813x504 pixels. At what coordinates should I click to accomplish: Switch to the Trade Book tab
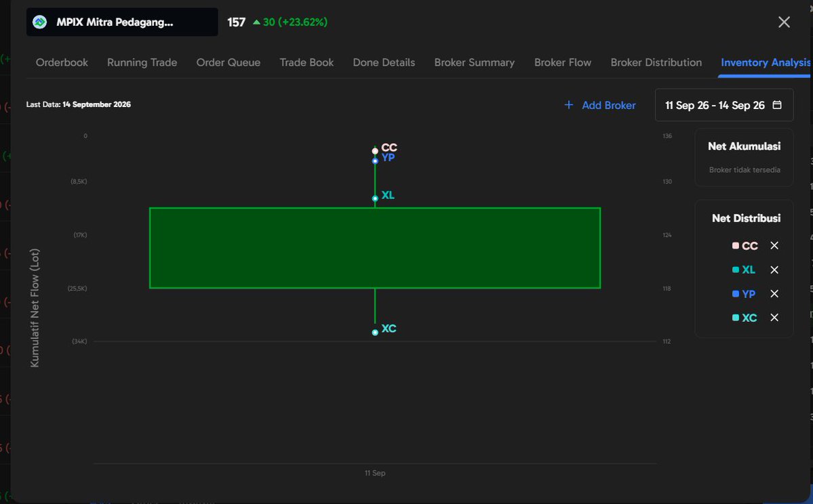pos(306,62)
